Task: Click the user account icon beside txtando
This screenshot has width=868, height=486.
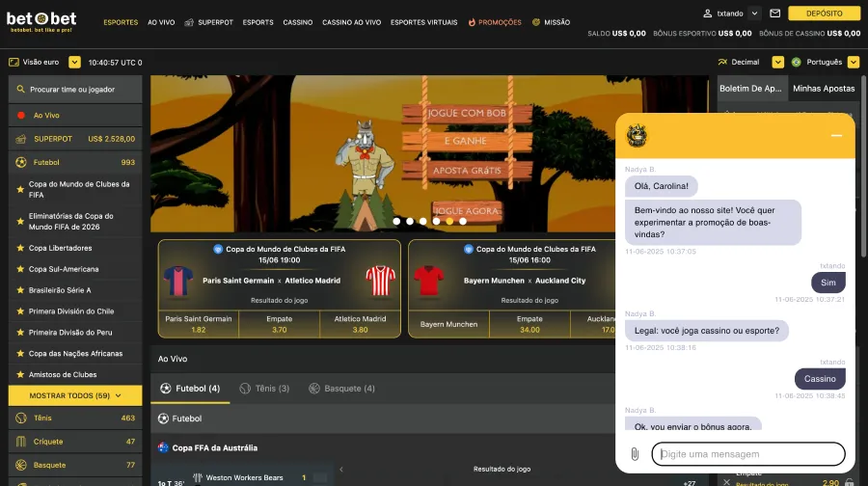Action: tap(708, 13)
